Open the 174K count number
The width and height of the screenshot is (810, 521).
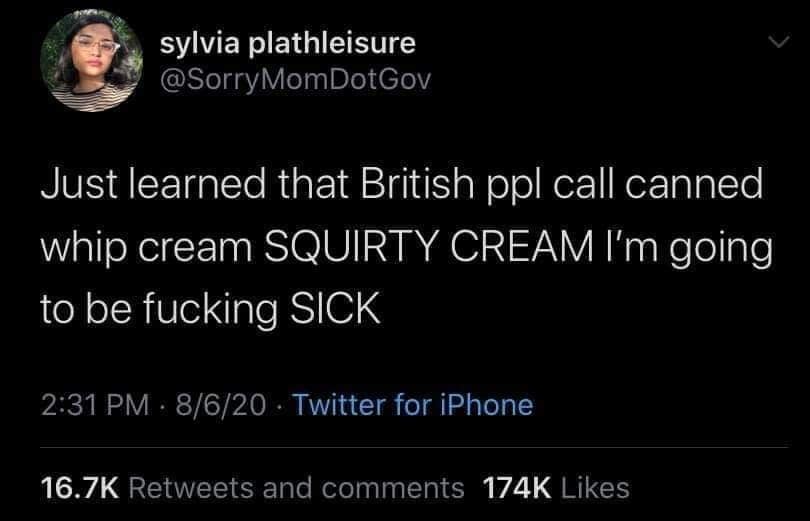point(517,488)
